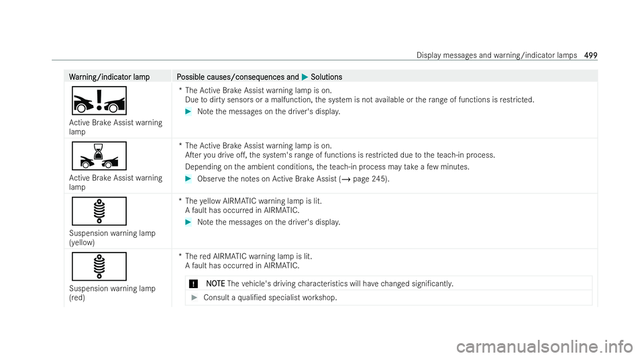Click 'Consult a qualified specialist workshop' text

(x=270, y=298)
